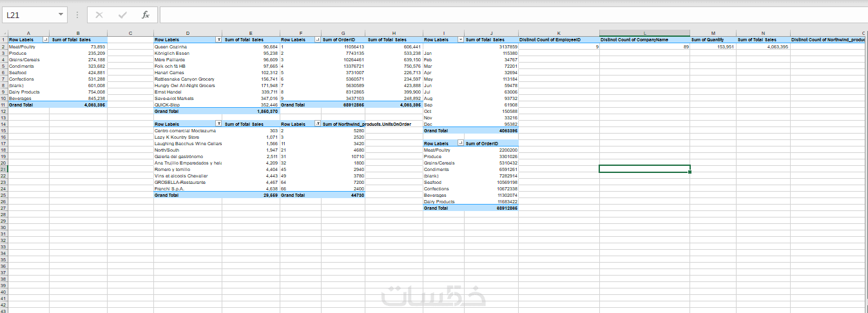Select column C header
Screen dimensions: 868x313
tap(130, 33)
